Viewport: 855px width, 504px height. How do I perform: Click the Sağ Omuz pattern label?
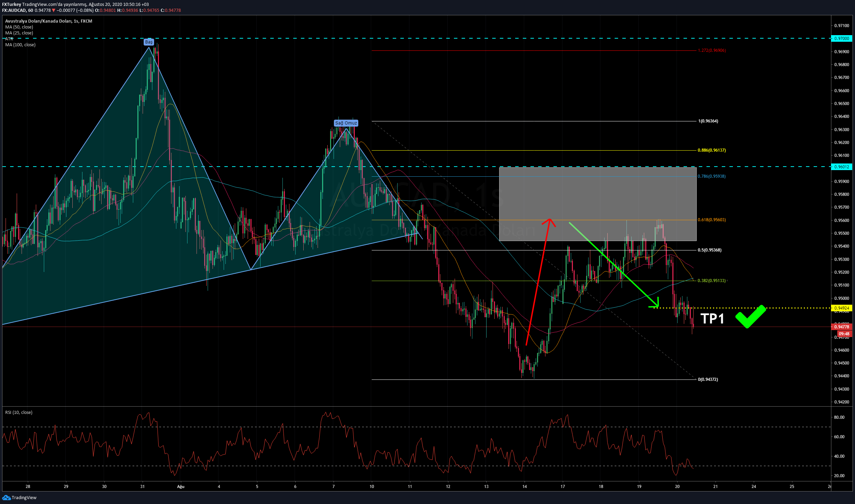pos(346,123)
